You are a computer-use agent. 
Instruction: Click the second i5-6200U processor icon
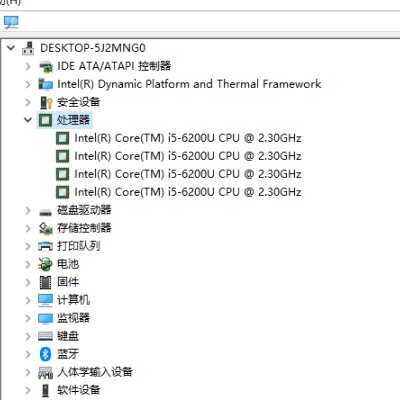[62, 156]
